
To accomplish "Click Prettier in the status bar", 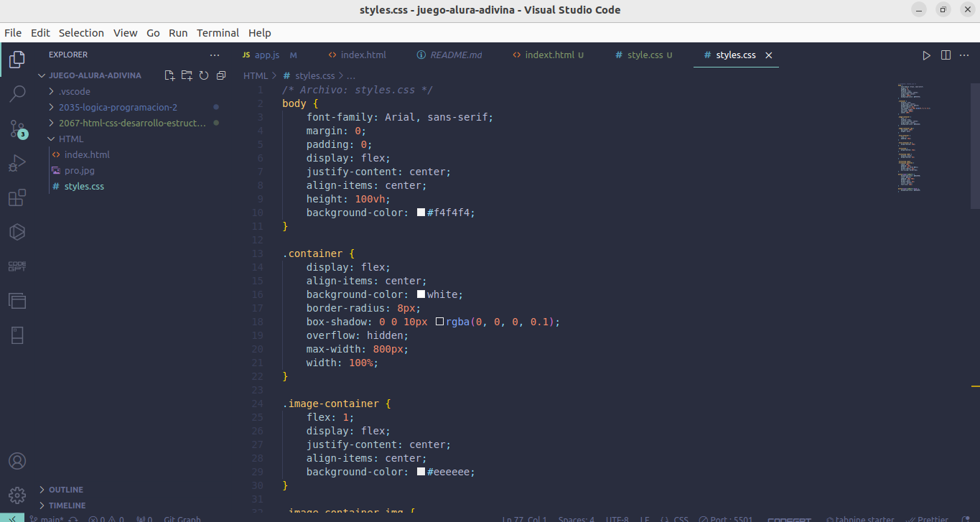I will click(928, 519).
